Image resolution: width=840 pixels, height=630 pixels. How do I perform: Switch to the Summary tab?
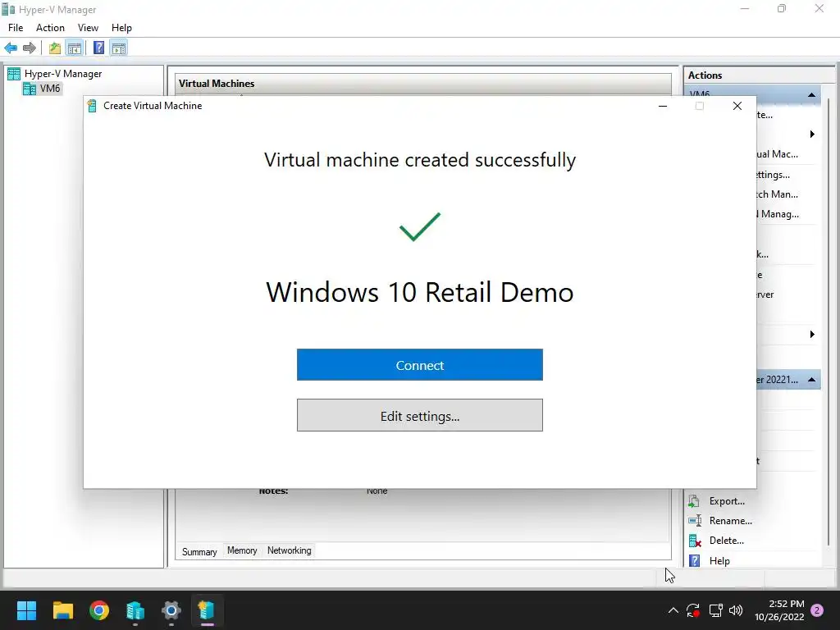click(199, 552)
